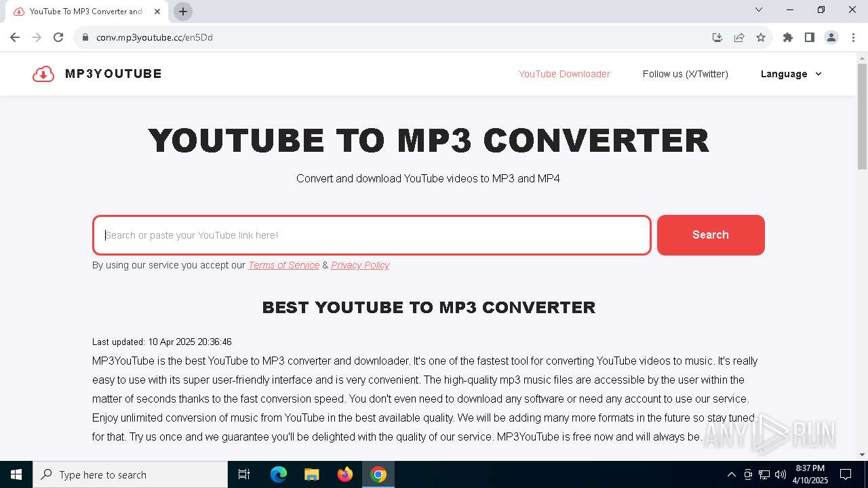
Task: Open YouTube Downloader menu item
Action: click(564, 74)
